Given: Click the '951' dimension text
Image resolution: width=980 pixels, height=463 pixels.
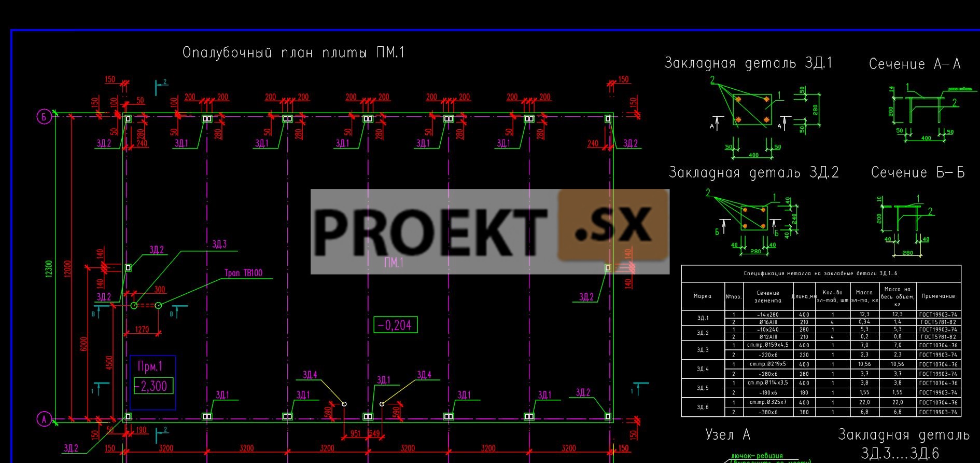Looking at the screenshot, I should click(356, 433).
